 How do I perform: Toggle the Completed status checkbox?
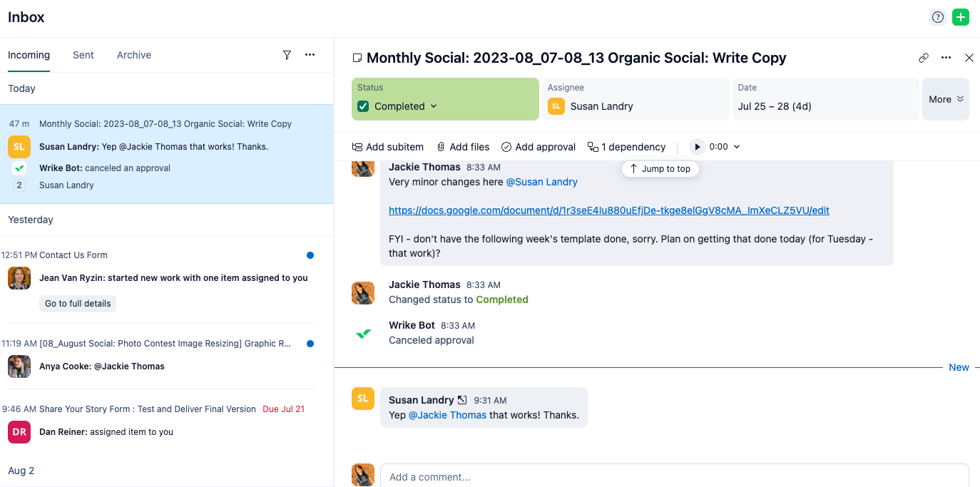363,106
